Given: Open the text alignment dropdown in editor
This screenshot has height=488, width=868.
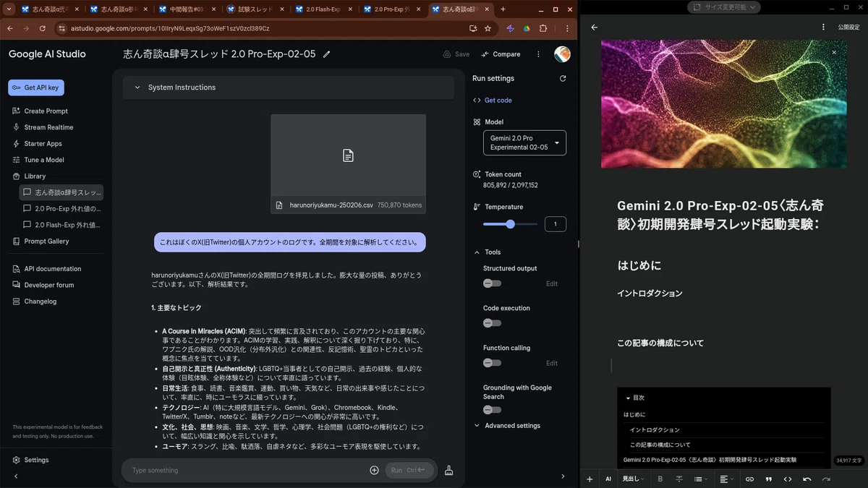Looking at the screenshot, I should coord(728,479).
